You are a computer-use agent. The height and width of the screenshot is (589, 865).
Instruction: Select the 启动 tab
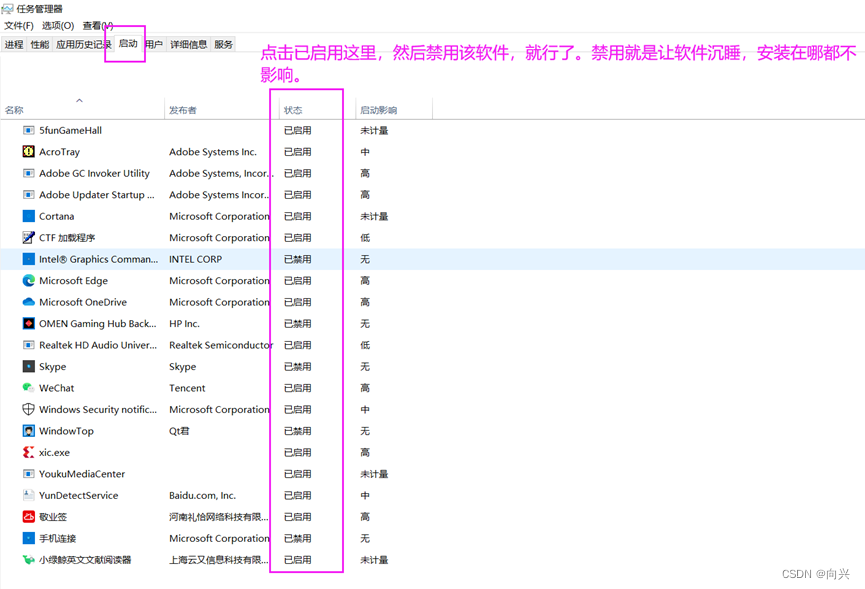(128, 44)
